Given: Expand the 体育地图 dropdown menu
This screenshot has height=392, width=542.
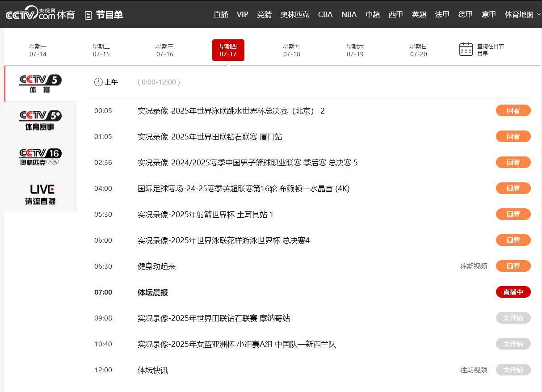Looking at the screenshot, I should (522, 14).
